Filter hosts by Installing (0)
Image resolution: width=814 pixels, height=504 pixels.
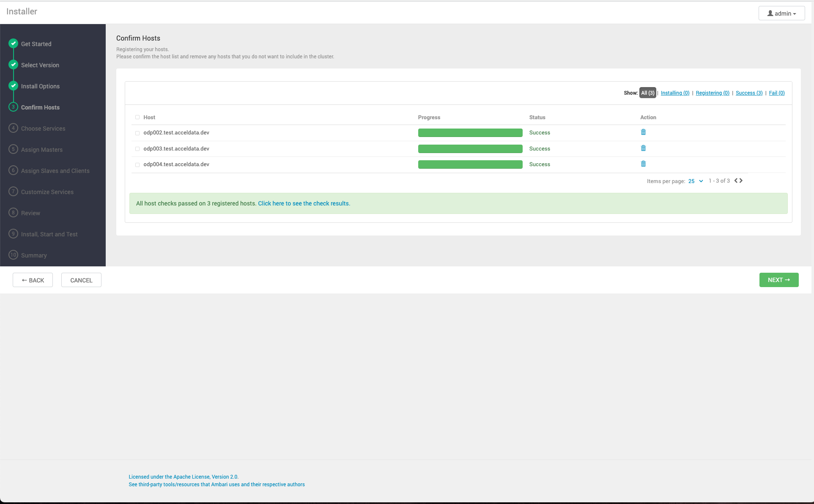(675, 93)
